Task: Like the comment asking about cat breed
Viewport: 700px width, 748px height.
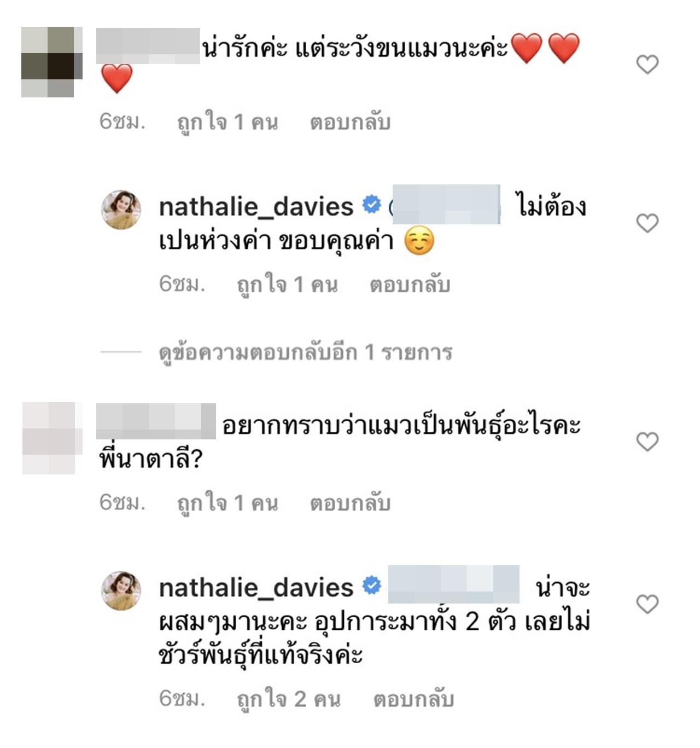Action: (x=647, y=442)
